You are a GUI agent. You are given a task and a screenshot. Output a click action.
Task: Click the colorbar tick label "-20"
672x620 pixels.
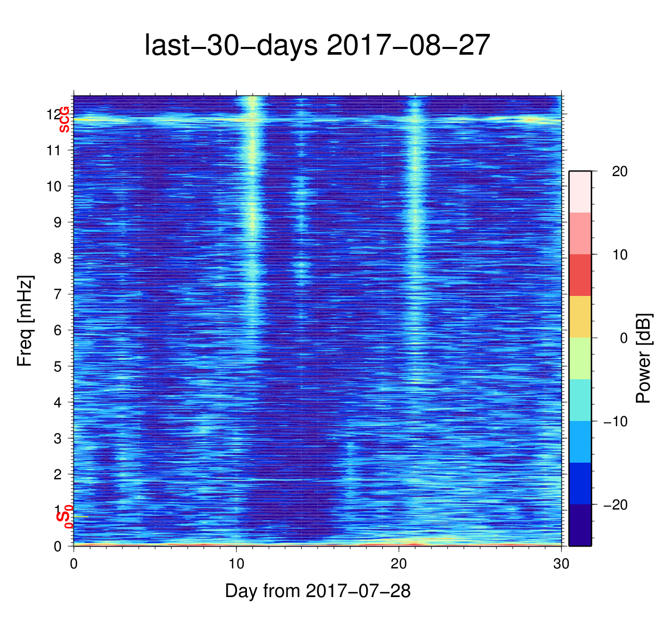[615, 505]
